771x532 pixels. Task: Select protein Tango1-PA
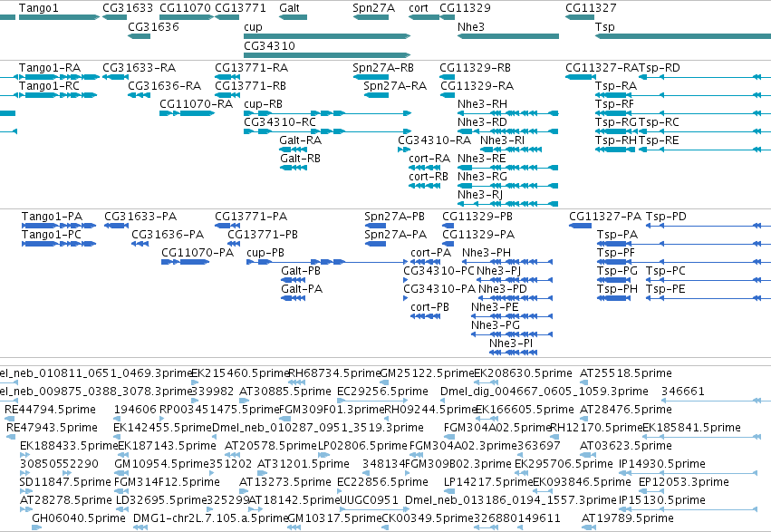52,217
